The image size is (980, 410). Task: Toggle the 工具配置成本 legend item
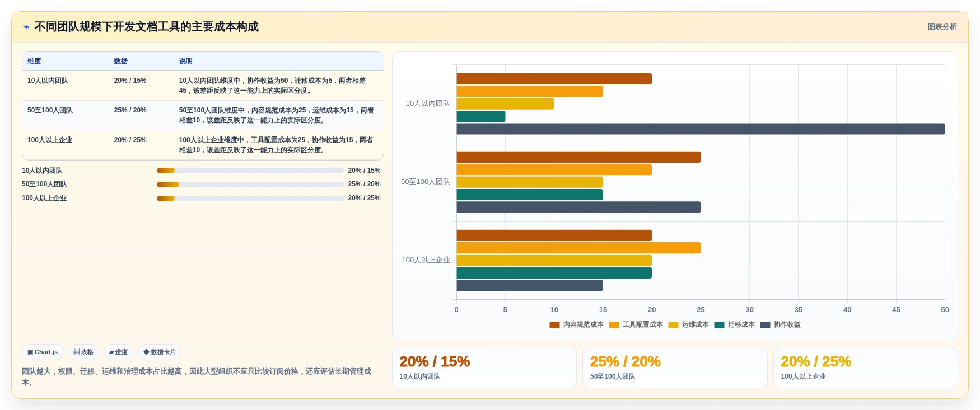(636, 324)
